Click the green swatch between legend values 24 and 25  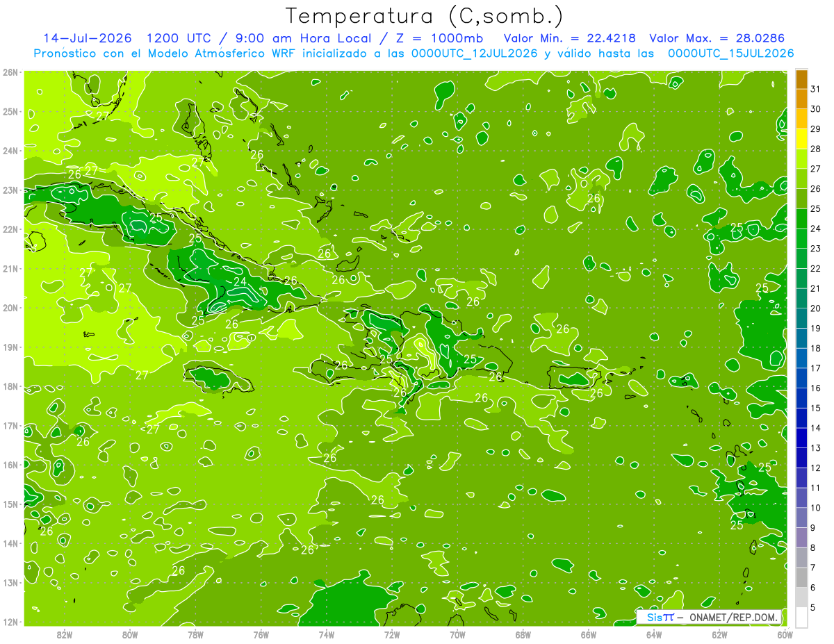coord(801,219)
